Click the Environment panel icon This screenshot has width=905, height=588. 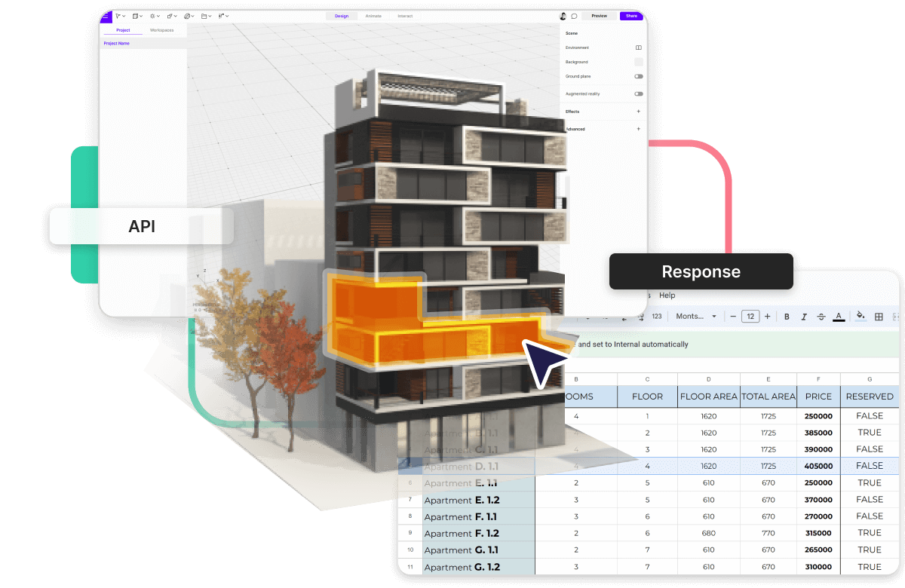(638, 47)
